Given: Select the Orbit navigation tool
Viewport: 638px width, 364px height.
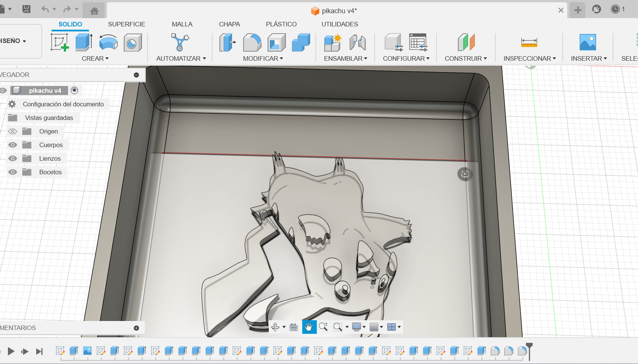Looking at the screenshot, I should (275, 327).
